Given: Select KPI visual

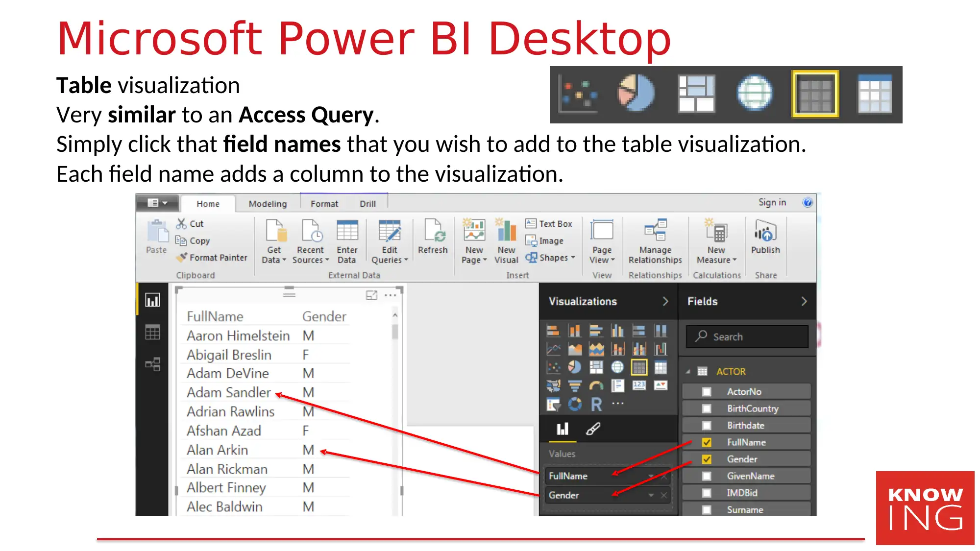Looking at the screenshot, I should coord(661,386).
